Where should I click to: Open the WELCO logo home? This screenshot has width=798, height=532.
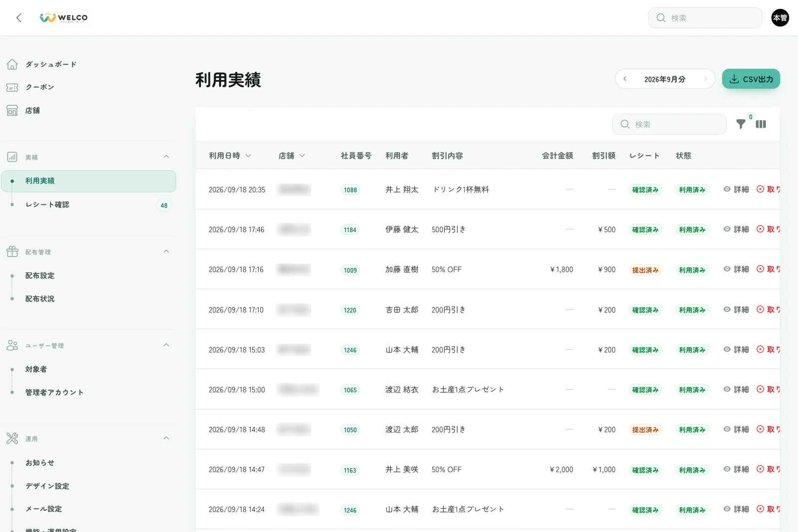[x=63, y=18]
